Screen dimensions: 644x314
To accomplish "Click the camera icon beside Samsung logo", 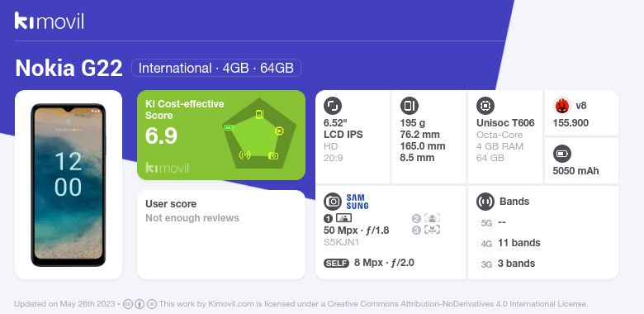I will coord(333,202).
